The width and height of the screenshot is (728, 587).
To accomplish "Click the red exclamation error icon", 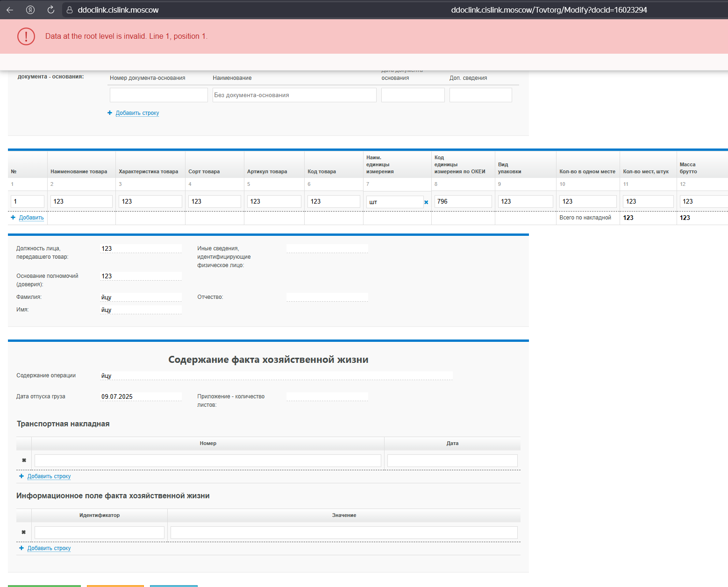I will pos(26,36).
